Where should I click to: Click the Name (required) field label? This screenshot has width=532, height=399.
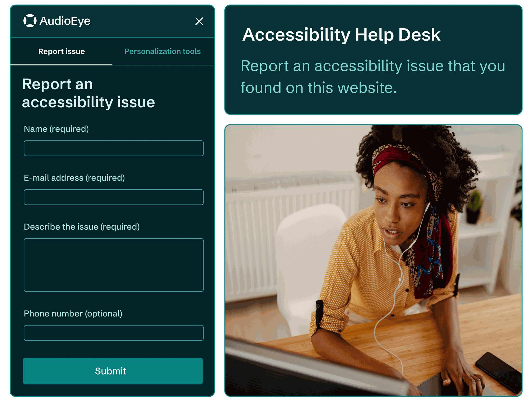56,129
